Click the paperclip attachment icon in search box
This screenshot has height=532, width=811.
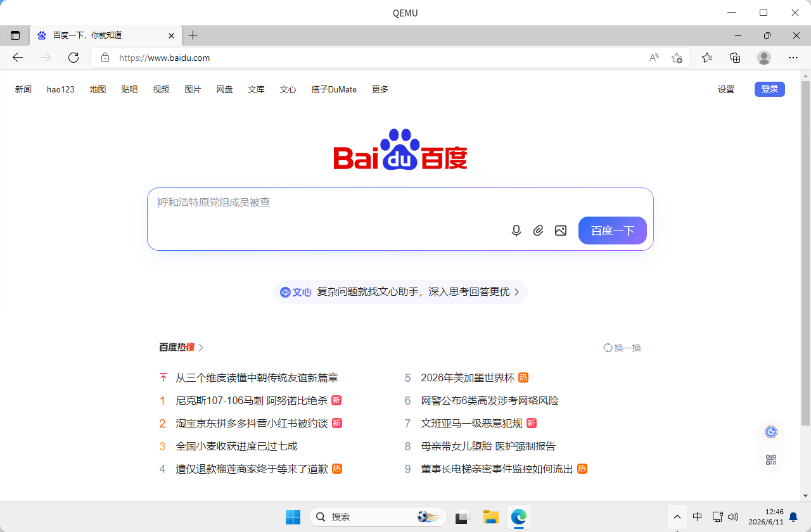click(x=538, y=231)
